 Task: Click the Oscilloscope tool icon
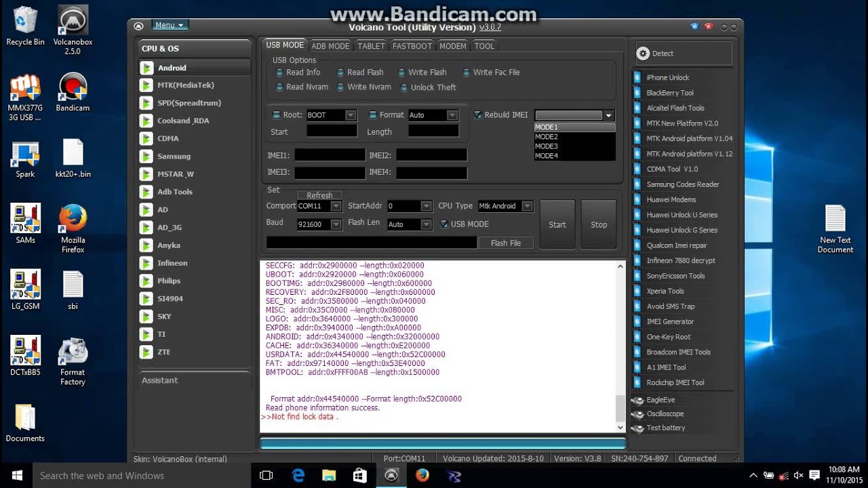[x=637, y=414]
